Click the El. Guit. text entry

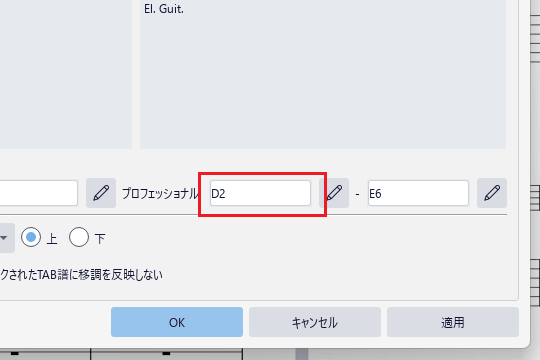point(164,9)
